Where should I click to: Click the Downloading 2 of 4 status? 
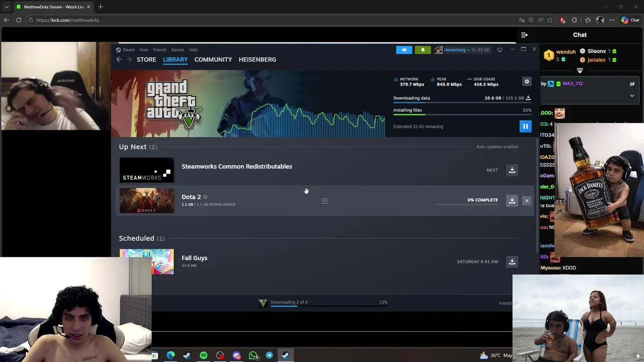coord(289,302)
